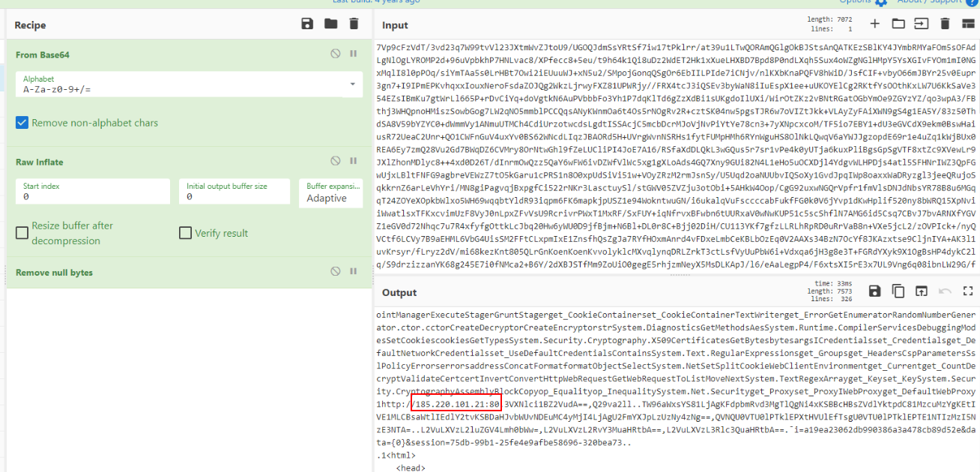Image resolution: width=980 pixels, height=472 pixels.
Task: Click the Output panel heading
Action: (x=399, y=292)
